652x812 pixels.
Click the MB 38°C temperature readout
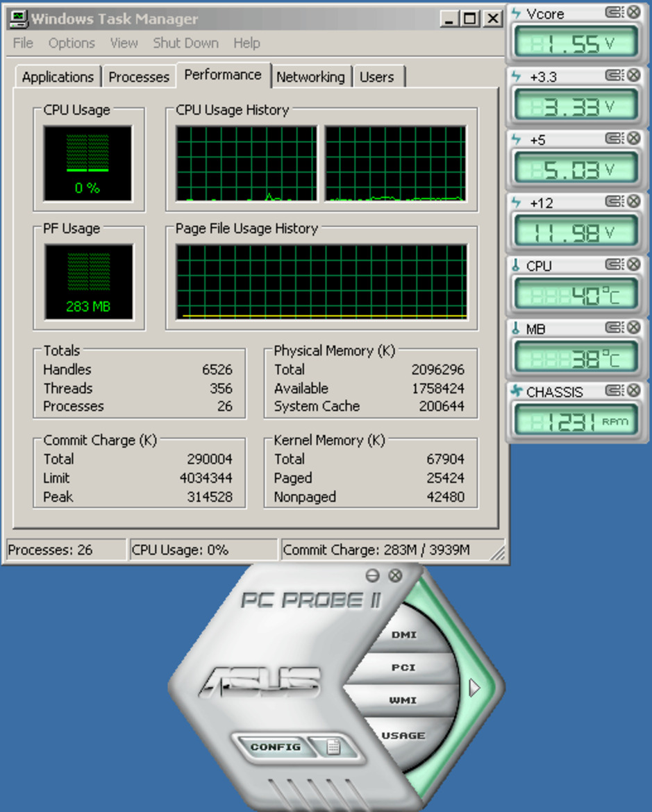[576, 357]
